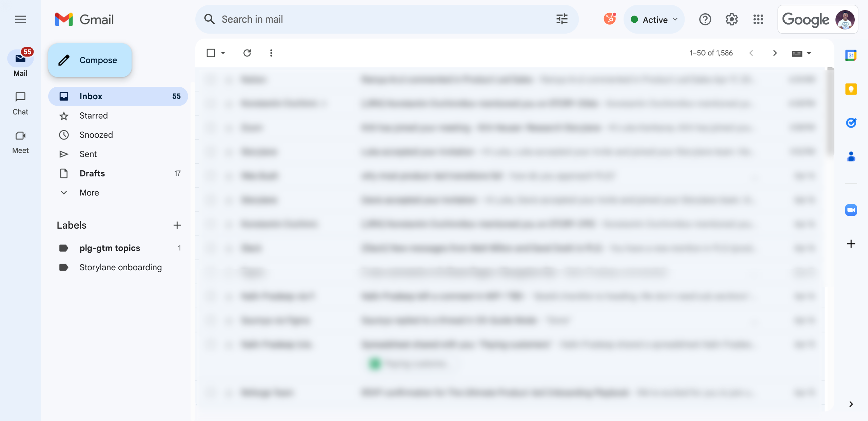Open the Starred folder
868x421 pixels.
(94, 115)
